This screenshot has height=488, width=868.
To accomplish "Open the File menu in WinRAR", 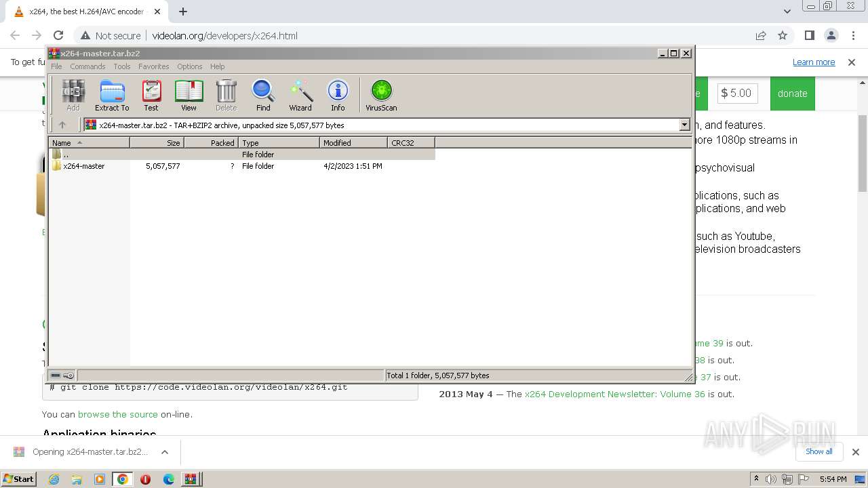I will pyautogui.click(x=56, y=66).
